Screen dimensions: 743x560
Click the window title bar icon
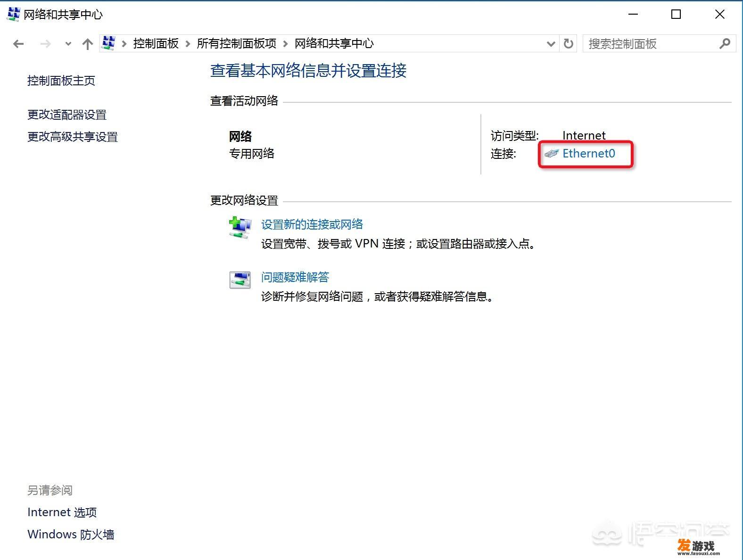(14, 14)
